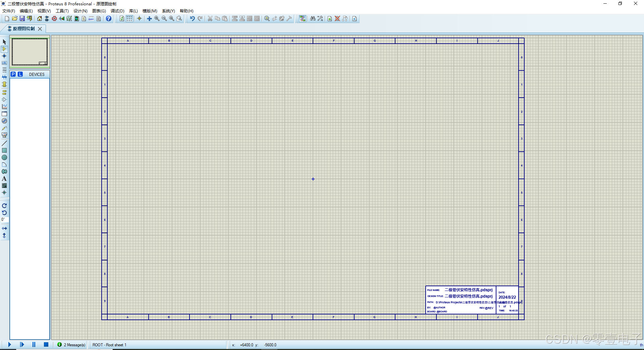Click the DEVICES list header
This screenshot has width=644, height=350.
coord(37,74)
